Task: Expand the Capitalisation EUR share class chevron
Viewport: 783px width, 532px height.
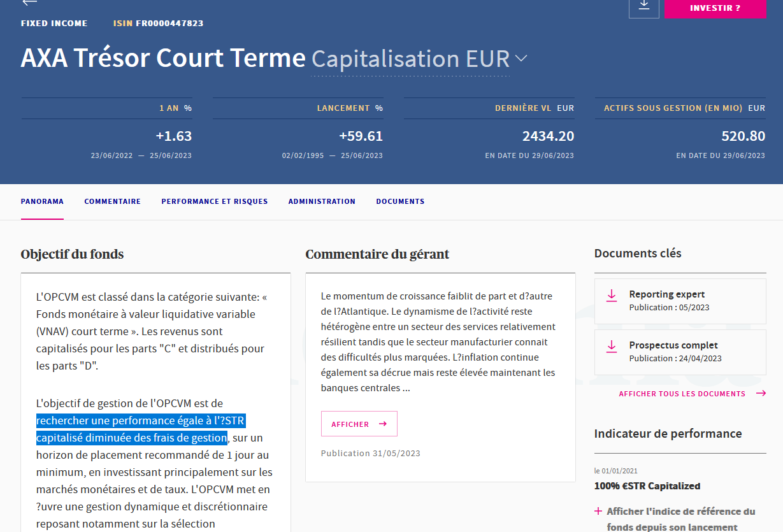Action: pos(521,59)
